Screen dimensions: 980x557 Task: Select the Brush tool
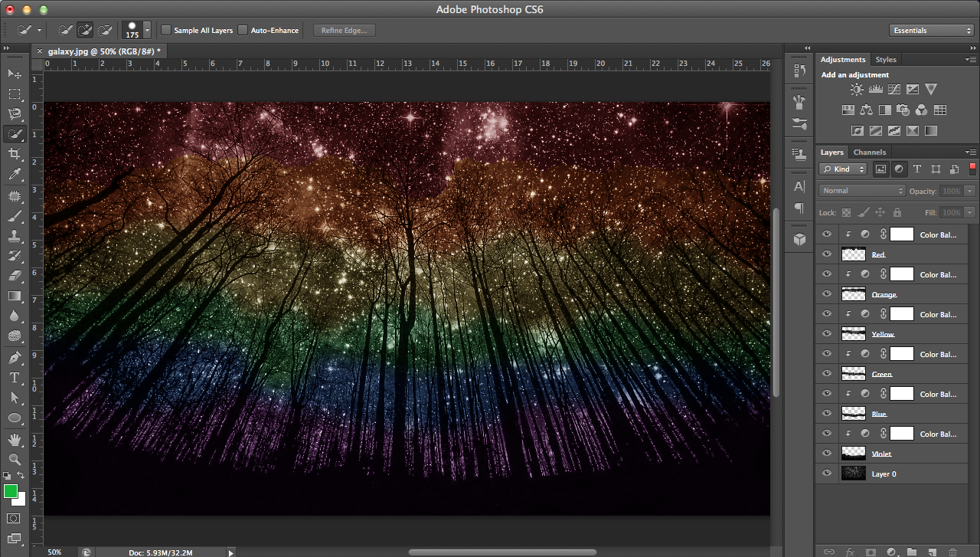(15, 216)
